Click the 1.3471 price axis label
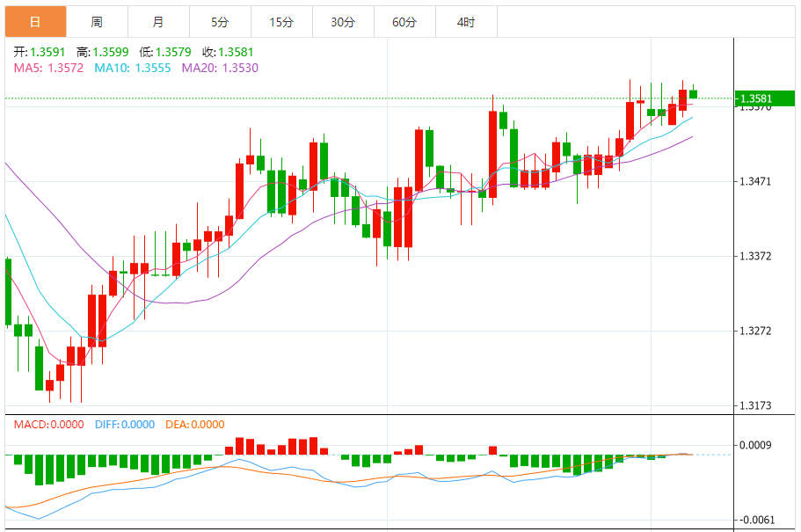The width and height of the screenshot is (801, 532). point(755,181)
